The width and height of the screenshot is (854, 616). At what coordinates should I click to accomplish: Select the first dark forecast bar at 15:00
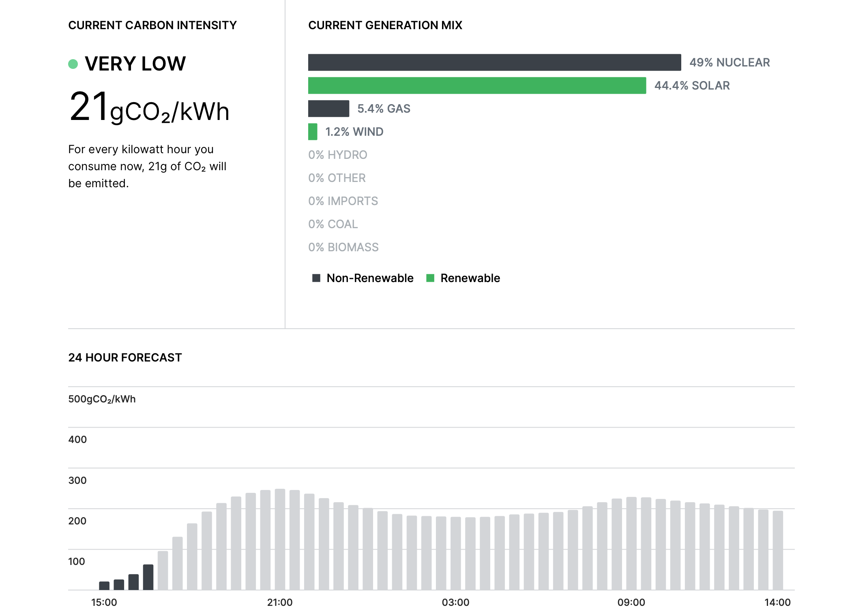pos(104,586)
